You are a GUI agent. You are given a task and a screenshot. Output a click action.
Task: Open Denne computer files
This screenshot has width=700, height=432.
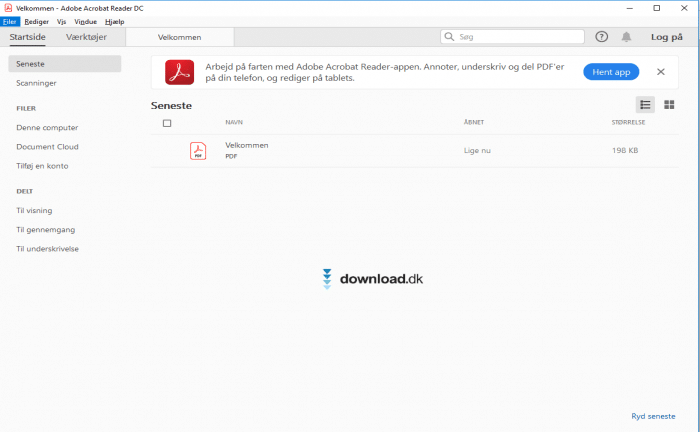47,128
